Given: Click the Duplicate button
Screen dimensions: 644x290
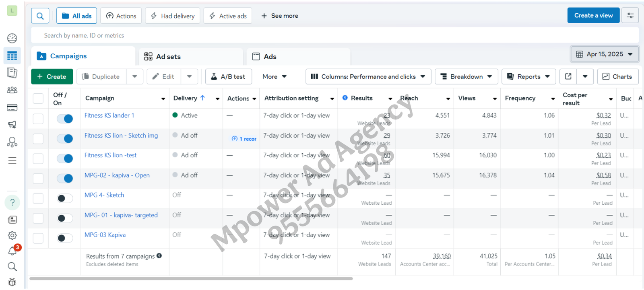Looking at the screenshot, I should [101, 76].
